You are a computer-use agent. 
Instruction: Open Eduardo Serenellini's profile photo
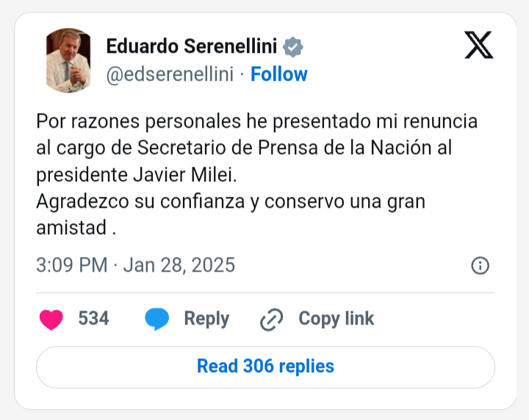pos(68,60)
